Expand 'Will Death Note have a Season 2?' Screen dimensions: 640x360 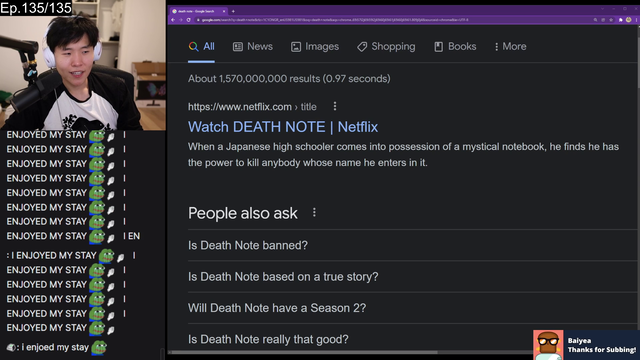point(412,308)
